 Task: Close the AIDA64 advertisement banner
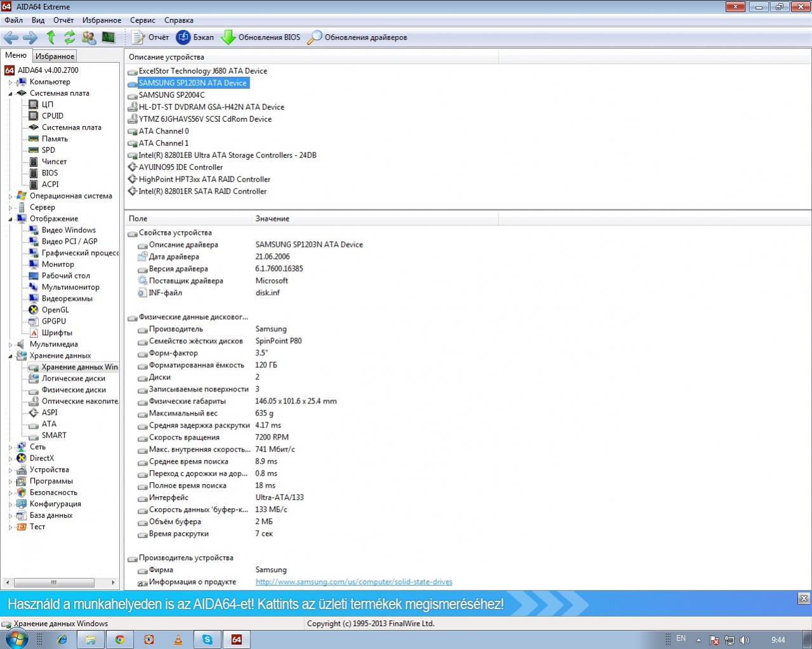pos(804,598)
